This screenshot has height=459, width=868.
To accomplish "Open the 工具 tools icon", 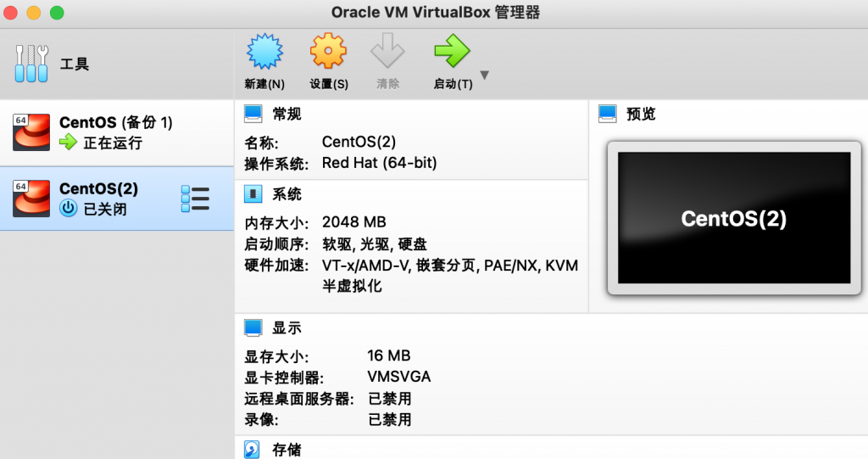I will (x=31, y=64).
